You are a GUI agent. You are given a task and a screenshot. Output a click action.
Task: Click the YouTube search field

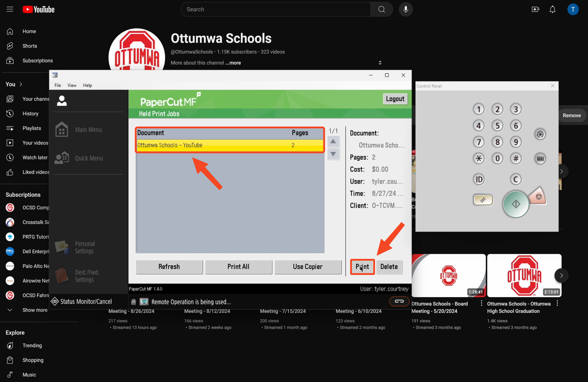click(x=275, y=9)
